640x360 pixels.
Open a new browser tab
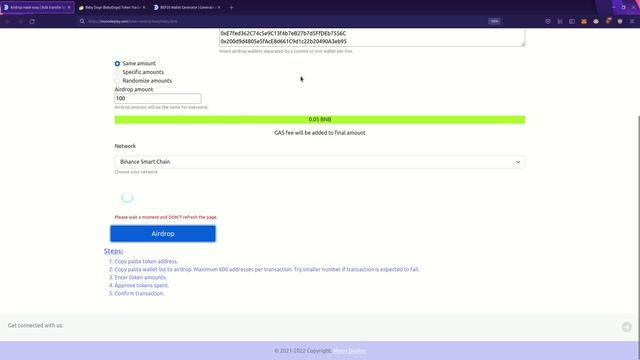coord(231,7)
